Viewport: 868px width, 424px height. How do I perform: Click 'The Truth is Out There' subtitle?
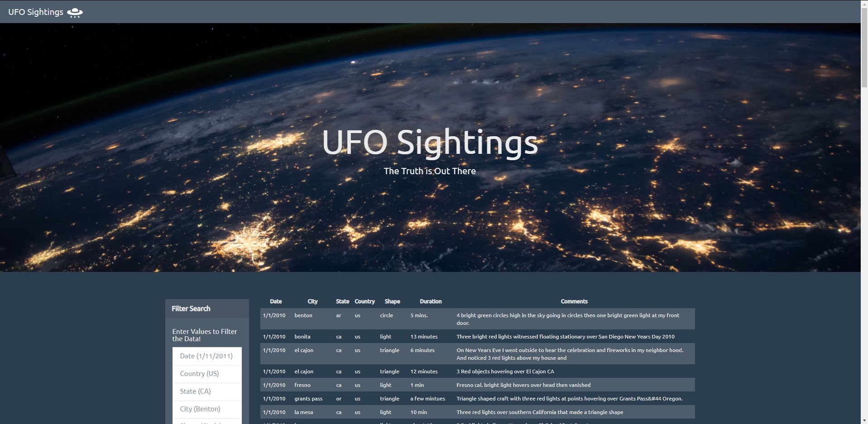tap(430, 171)
